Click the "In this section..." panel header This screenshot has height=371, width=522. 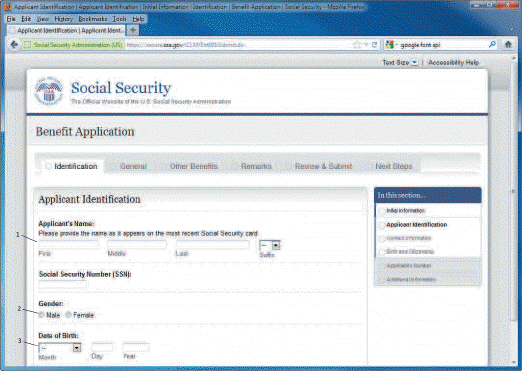pyautogui.click(x=428, y=195)
